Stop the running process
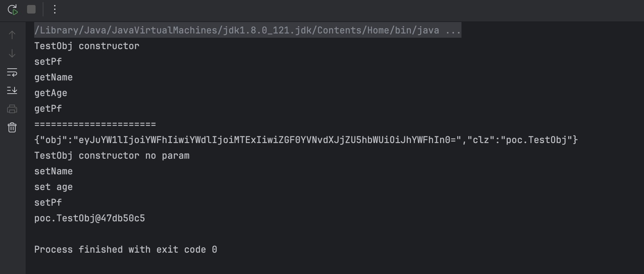This screenshot has width=644, height=274. 31,9
